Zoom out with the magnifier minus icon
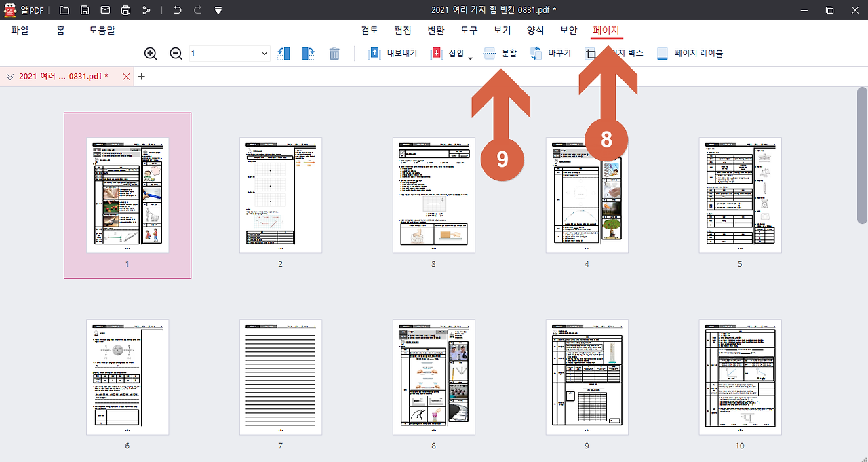This screenshot has height=462, width=868. 176,53
